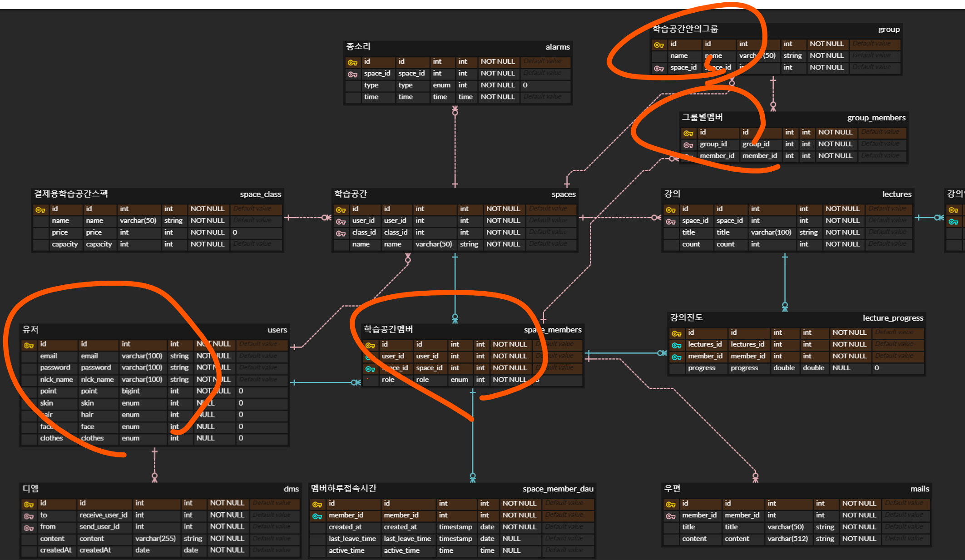Click the primary key icon in space_class table
The width and height of the screenshot is (965, 560).
40,210
